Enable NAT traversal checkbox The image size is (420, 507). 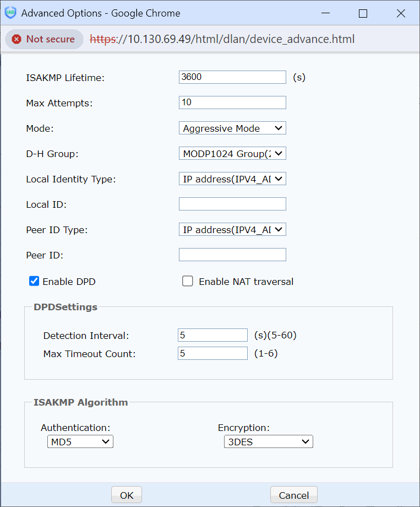pyautogui.click(x=188, y=282)
